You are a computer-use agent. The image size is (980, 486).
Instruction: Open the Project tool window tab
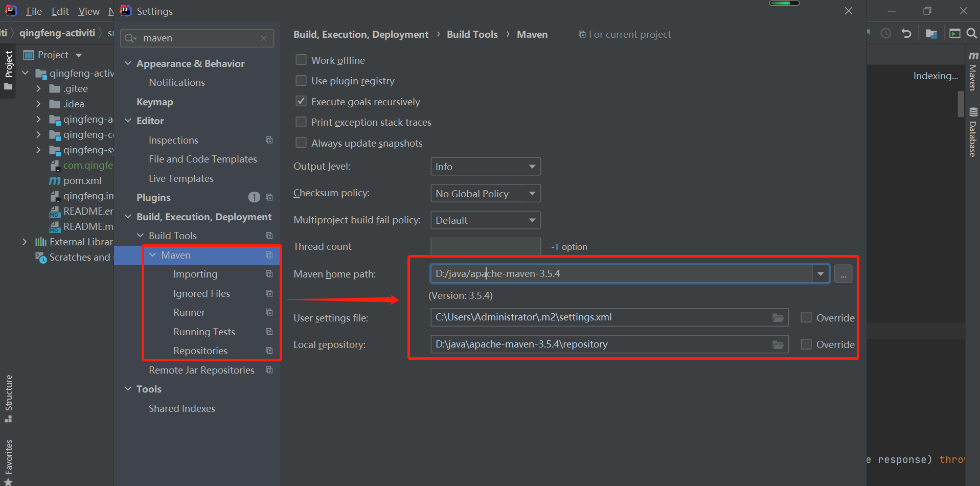[8, 70]
